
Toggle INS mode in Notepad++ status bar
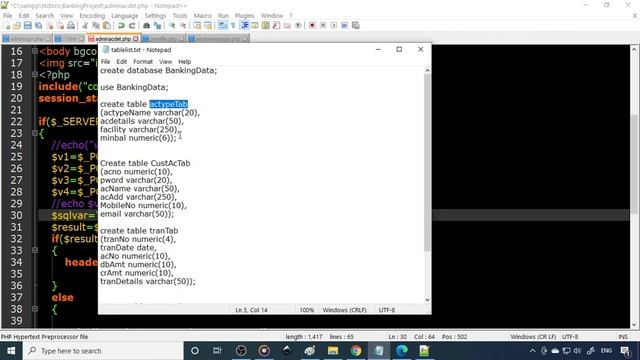(x=623, y=337)
